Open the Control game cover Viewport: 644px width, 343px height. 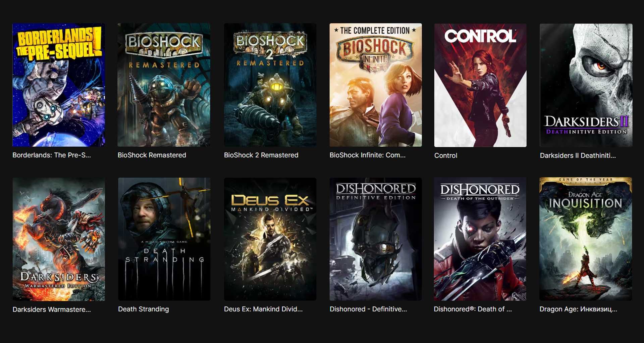pyautogui.click(x=480, y=85)
